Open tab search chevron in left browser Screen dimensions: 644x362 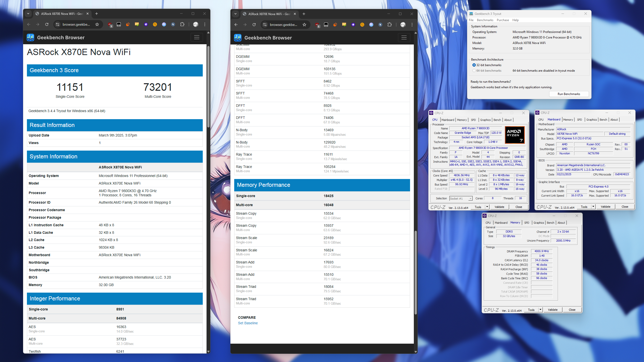coord(28,14)
